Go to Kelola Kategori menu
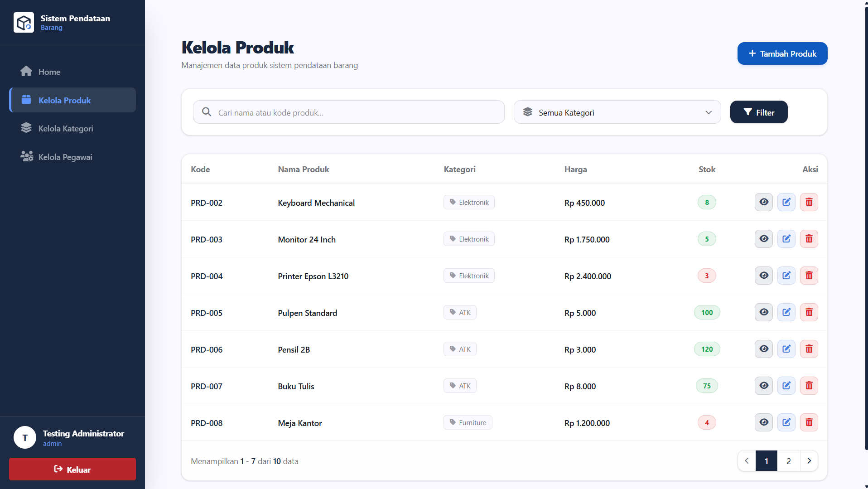This screenshot has width=868, height=489. pyautogui.click(x=72, y=128)
